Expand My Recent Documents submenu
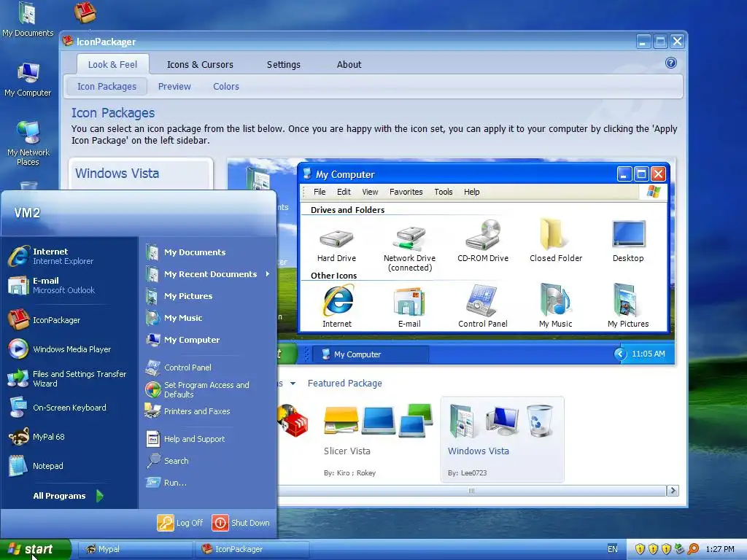This screenshot has height=560, width=747. pyautogui.click(x=268, y=274)
